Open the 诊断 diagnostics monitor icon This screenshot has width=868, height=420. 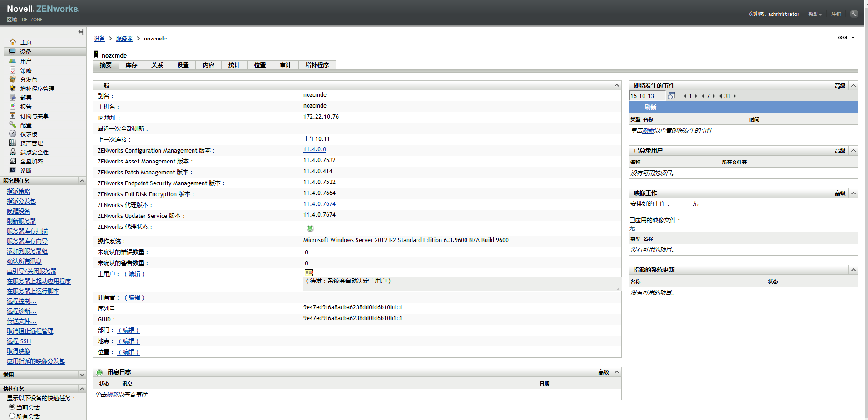tap(13, 170)
